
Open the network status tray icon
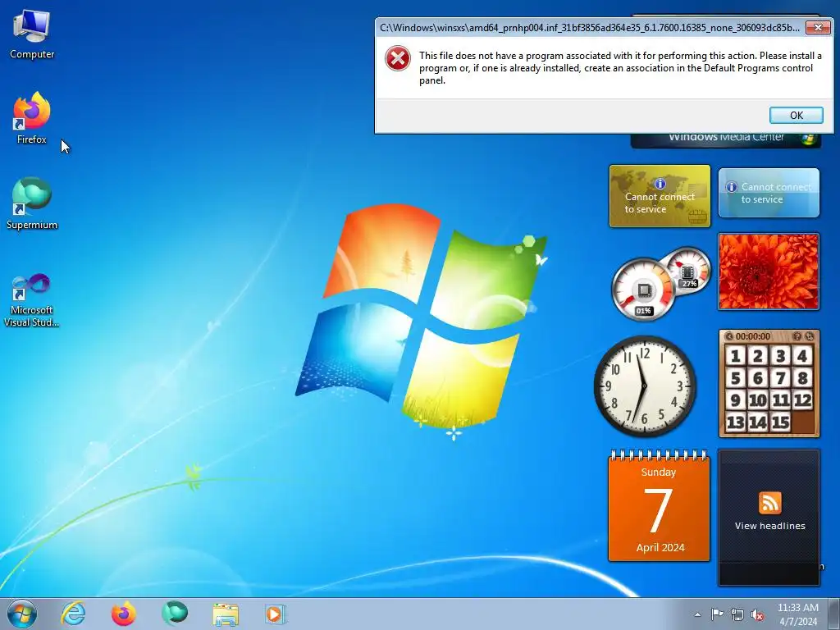click(x=737, y=614)
